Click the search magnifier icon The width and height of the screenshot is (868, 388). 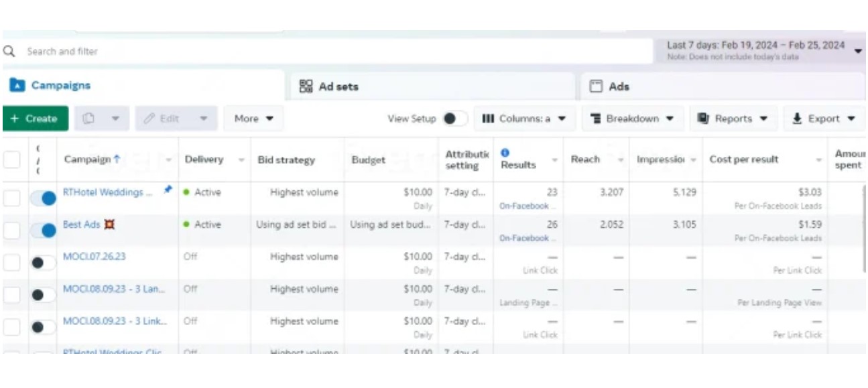[x=9, y=52]
